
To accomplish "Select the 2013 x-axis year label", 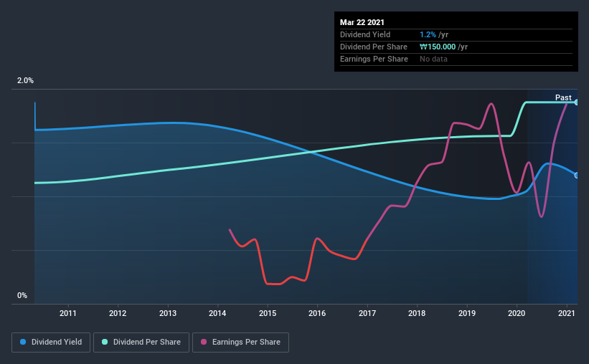I will (168, 313).
